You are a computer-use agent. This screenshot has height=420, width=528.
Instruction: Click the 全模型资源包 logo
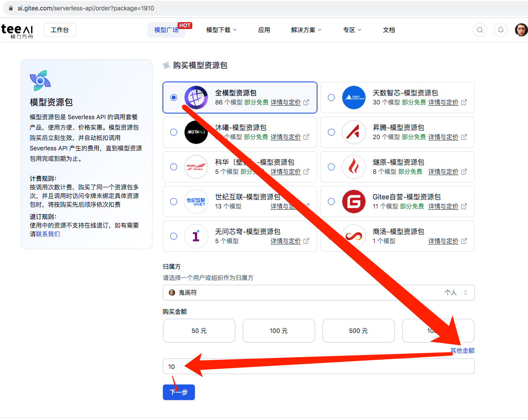(x=196, y=98)
